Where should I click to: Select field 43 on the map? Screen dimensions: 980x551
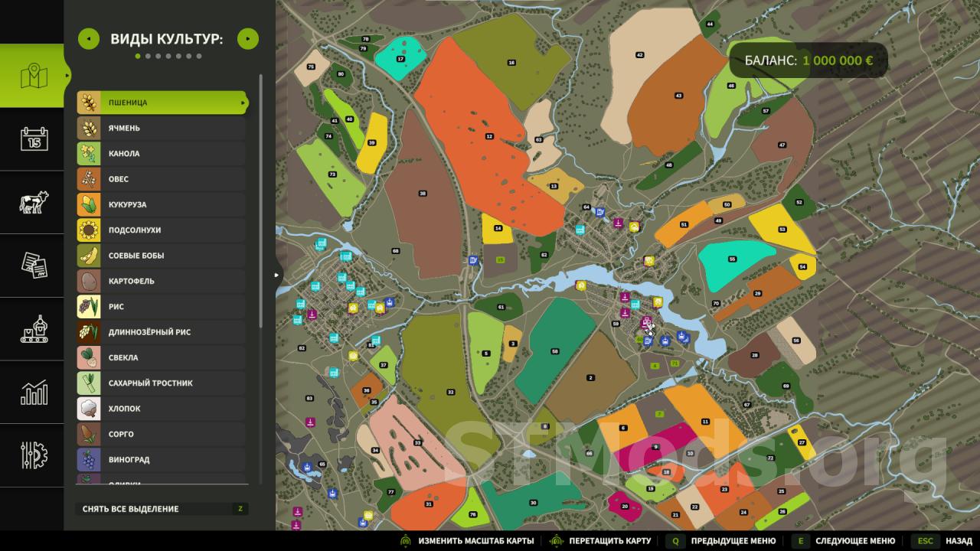[x=678, y=96]
